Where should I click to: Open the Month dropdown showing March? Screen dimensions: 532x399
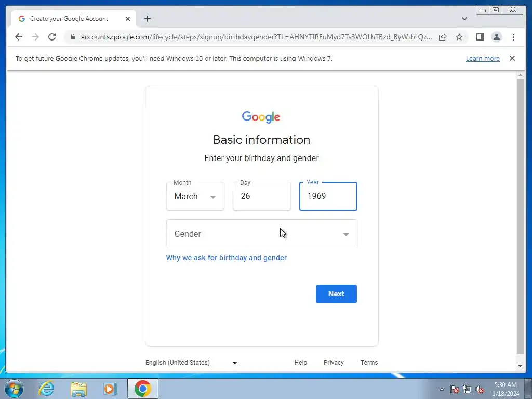(195, 196)
